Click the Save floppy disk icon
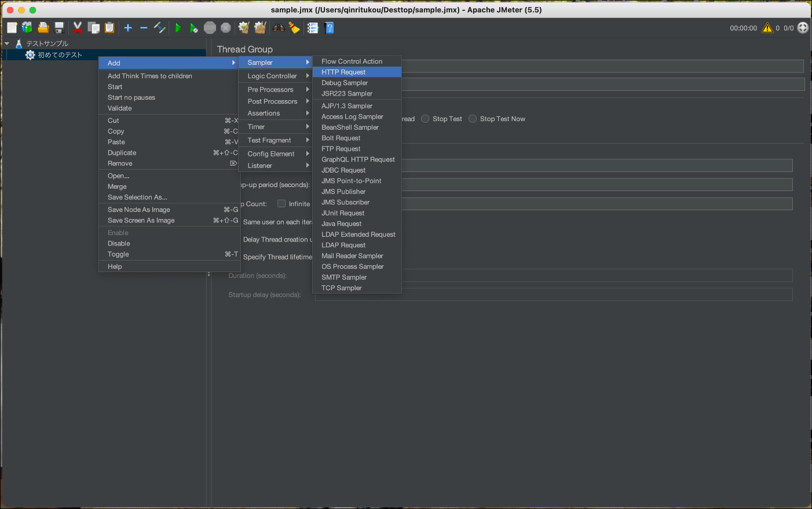This screenshot has height=509, width=812. click(59, 28)
